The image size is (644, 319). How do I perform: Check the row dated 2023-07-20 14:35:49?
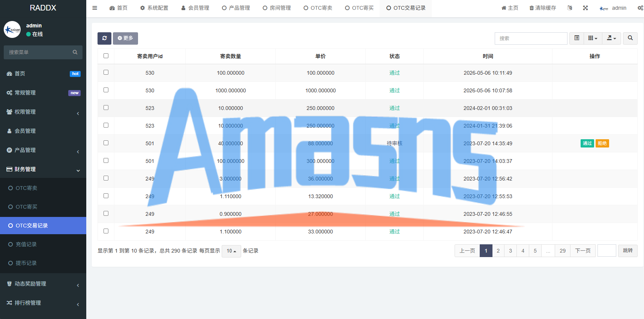click(106, 143)
